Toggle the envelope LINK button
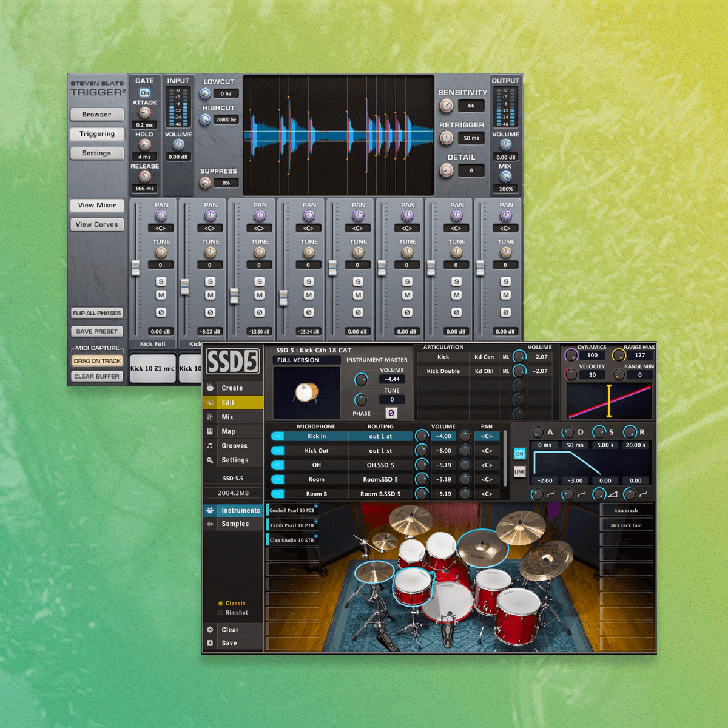728x728 pixels. point(519,471)
